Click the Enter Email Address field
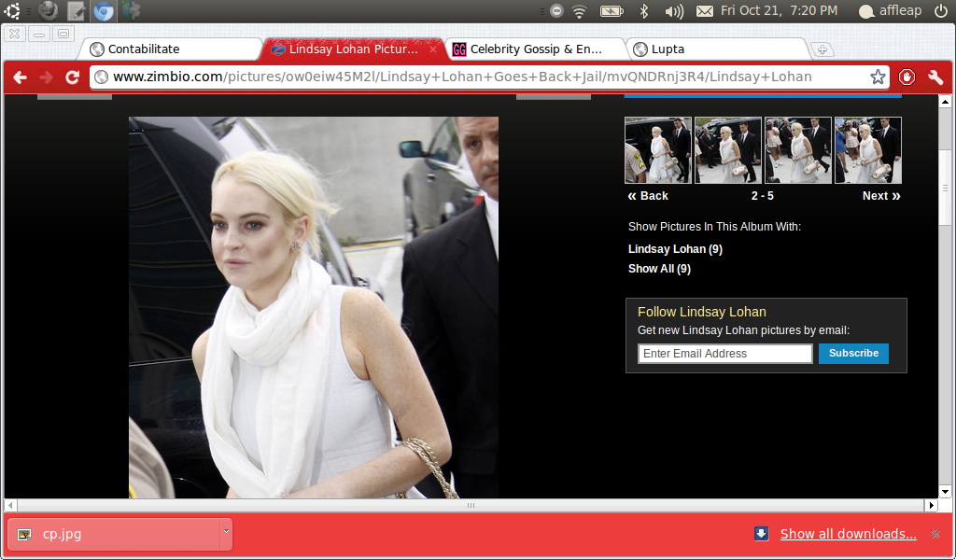 [724, 354]
